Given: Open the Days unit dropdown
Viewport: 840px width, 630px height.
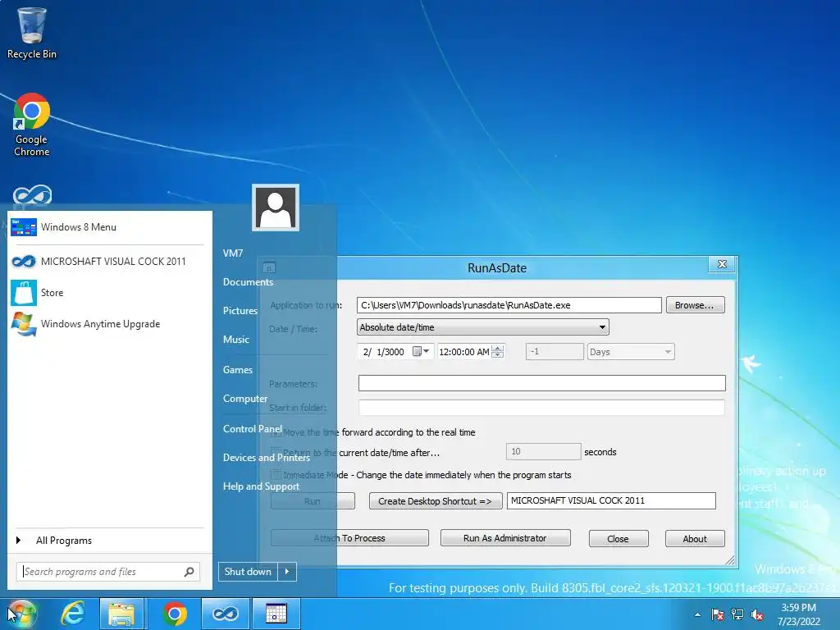Looking at the screenshot, I should coord(631,352).
